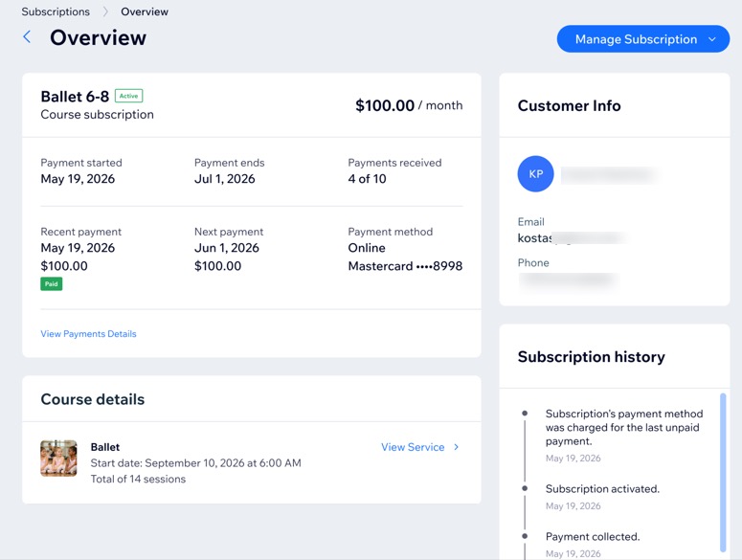Select the Overview breadcrumb item
This screenshot has width=742, height=560.
click(x=145, y=11)
